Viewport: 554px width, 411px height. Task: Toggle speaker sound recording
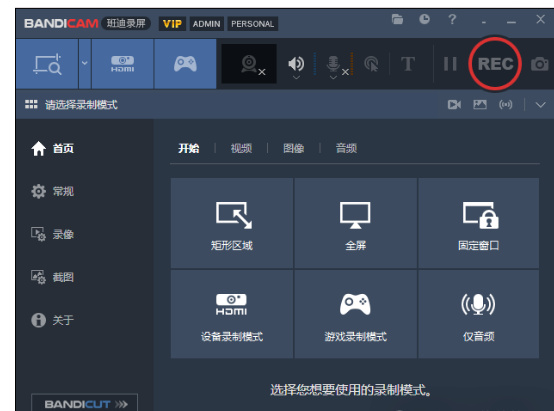(296, 63)
